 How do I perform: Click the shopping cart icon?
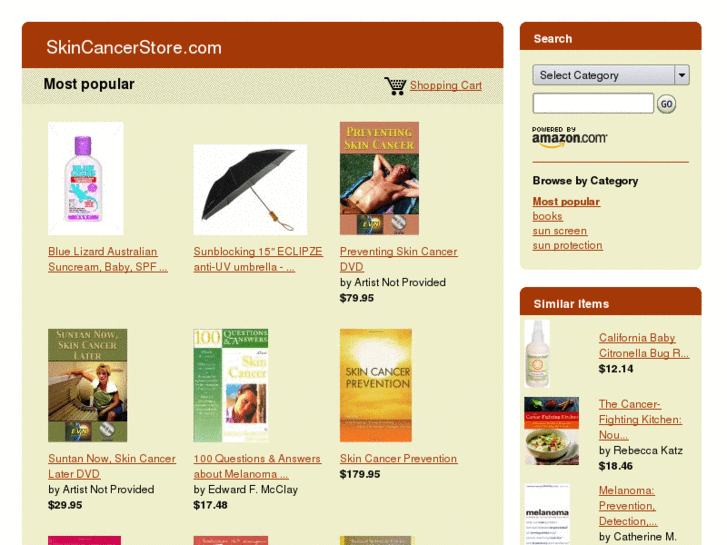point(395,86)
